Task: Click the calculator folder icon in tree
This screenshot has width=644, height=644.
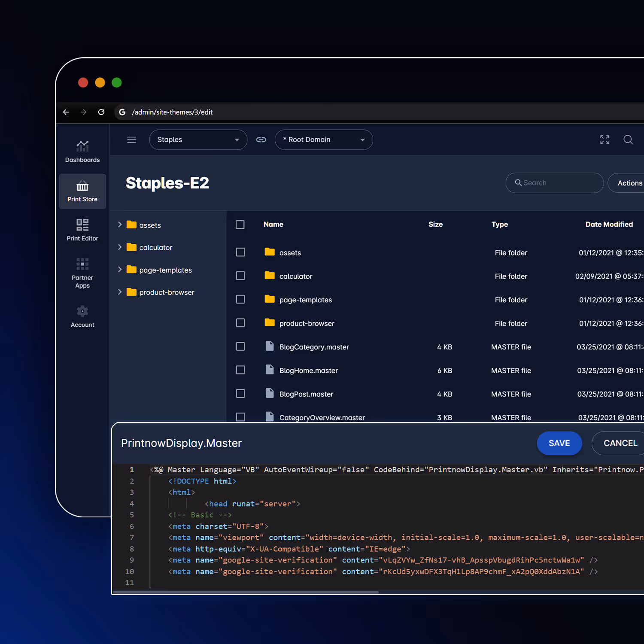Action: click(x=131, y=247)
